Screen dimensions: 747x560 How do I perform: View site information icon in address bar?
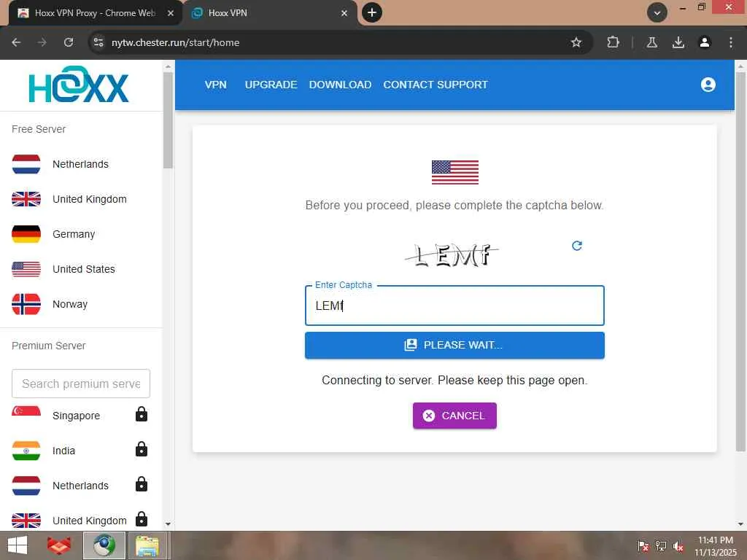coord(98,42)
